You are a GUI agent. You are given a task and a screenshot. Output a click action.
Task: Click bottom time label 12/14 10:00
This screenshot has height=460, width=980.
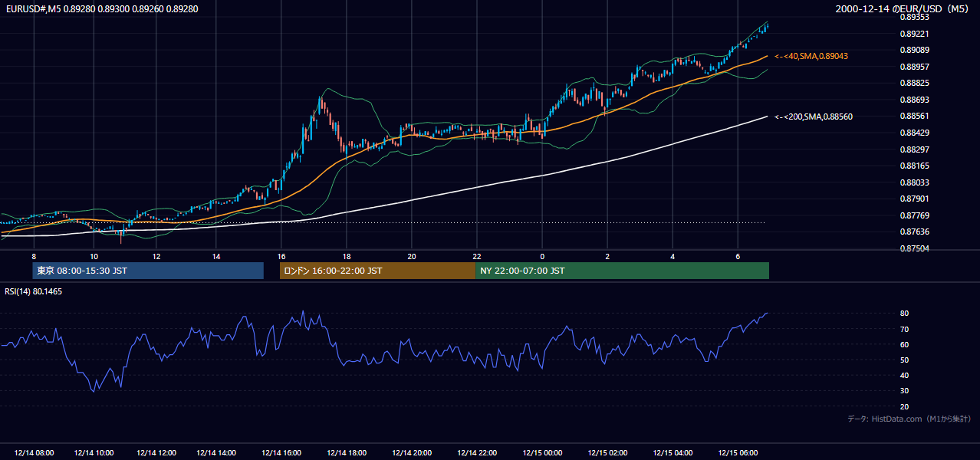(94, 452)
